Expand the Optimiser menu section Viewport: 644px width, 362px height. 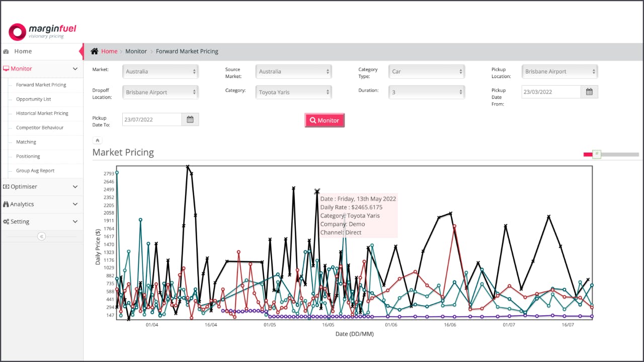(x=41, y=187)
